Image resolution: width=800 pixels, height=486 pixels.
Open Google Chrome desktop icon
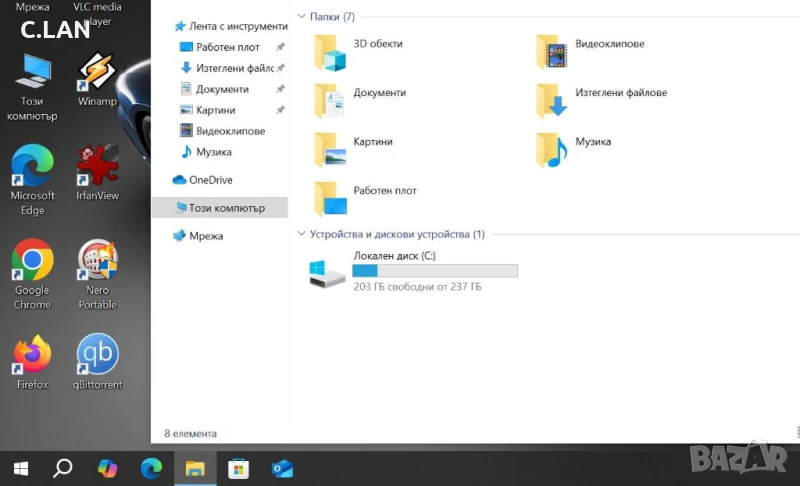point(32,262)
